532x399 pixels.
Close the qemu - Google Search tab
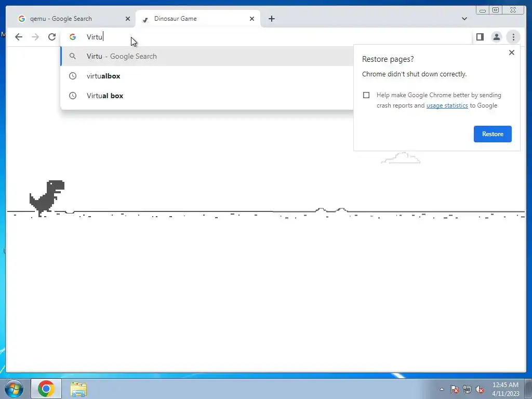pos(128,19)
